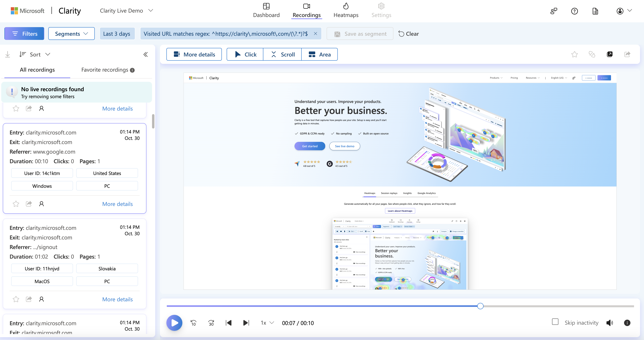Play the session recording

click(x=174, y=323)
